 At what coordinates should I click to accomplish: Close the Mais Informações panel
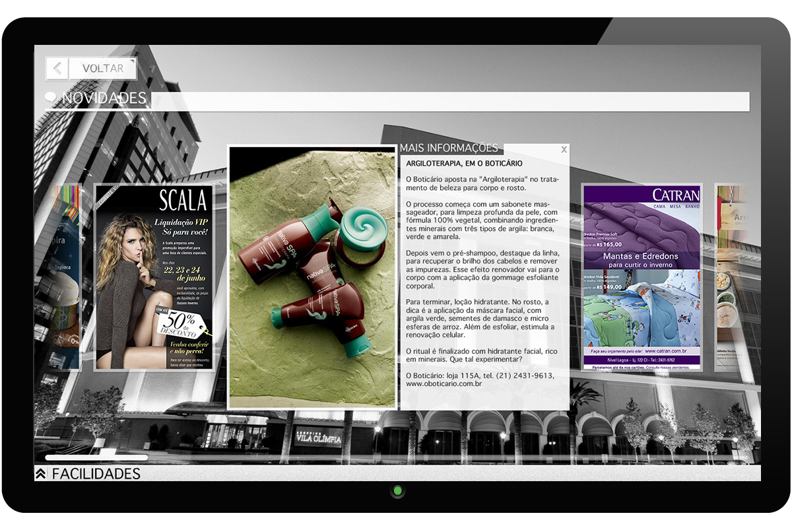[564, 150]
